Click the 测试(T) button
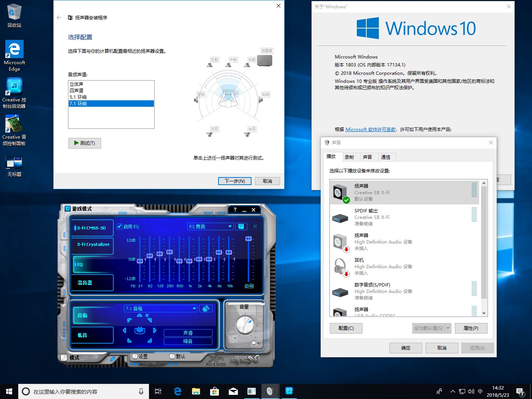 (85, 143)
